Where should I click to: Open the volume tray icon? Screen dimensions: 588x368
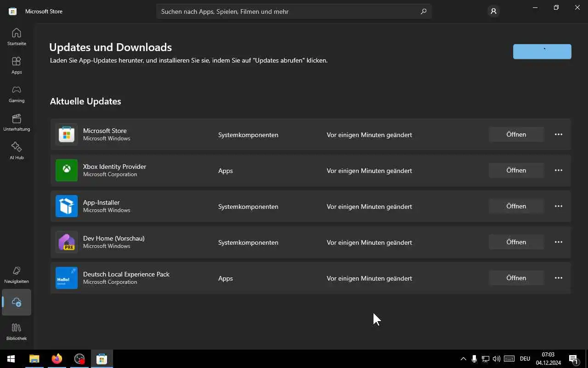[x=496, y=359]
